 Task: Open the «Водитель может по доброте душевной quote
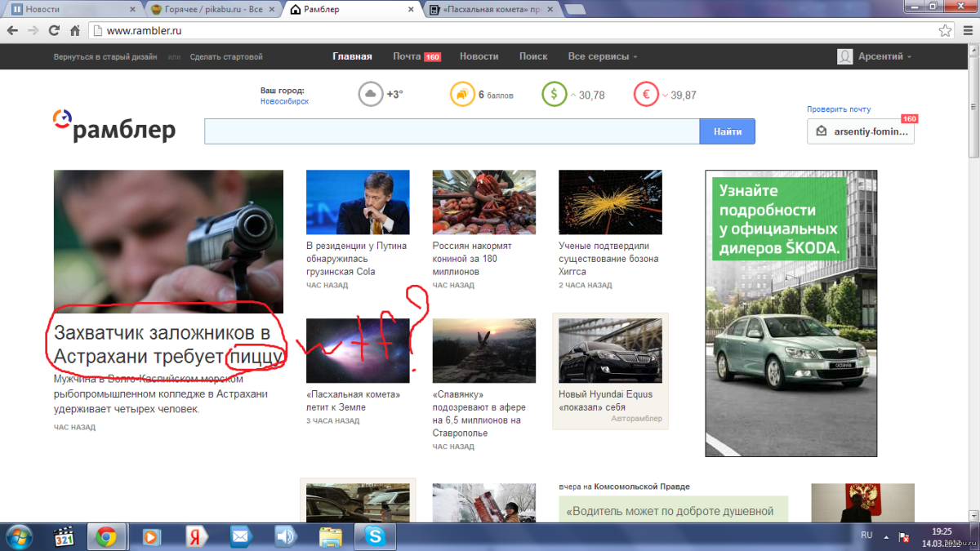(670, 512)
